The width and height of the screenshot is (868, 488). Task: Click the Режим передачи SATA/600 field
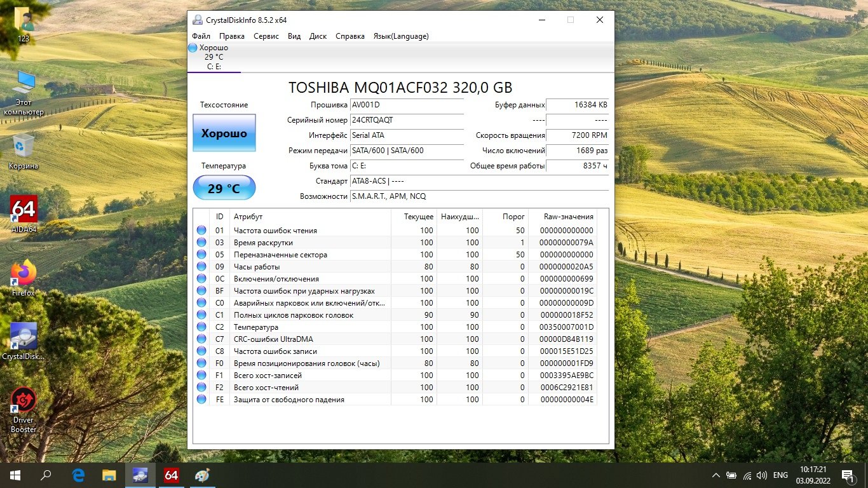tap(407, 151)
